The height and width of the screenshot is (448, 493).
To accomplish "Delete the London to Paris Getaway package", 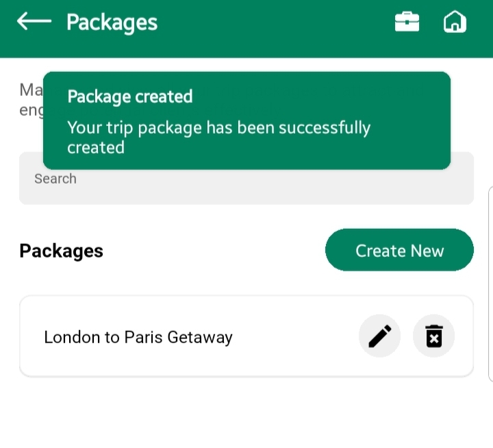I will pos(433,336).
